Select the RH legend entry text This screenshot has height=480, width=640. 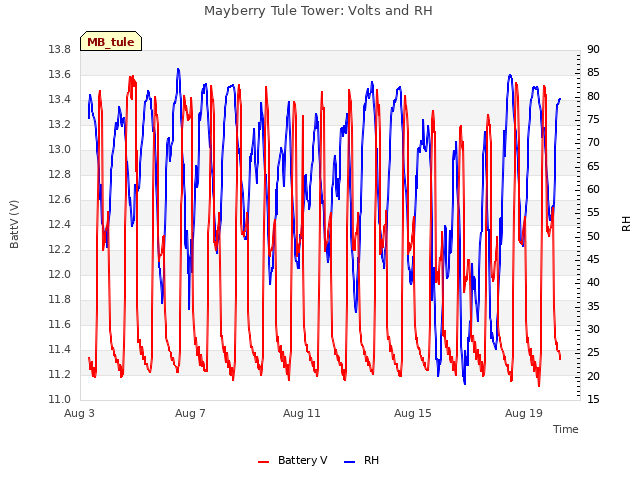pyautogui.click(x=371, y=460)
